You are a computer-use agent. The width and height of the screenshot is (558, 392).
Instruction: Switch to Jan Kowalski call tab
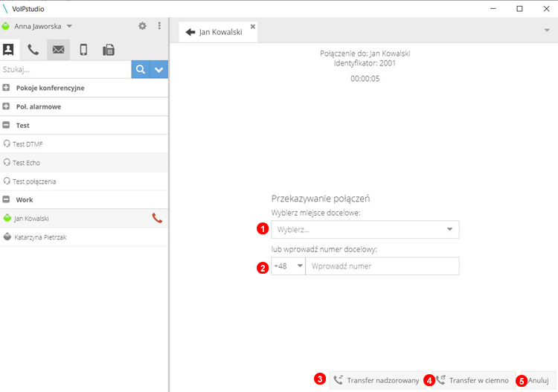218,32
